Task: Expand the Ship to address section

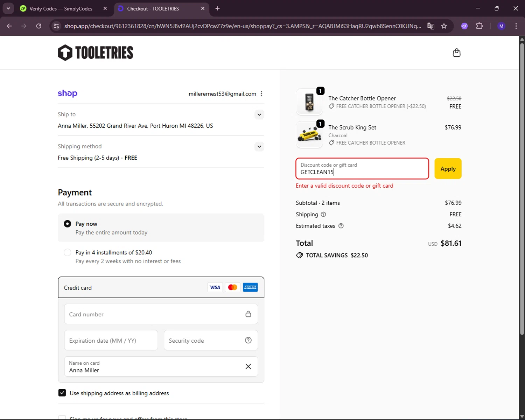Action: tap(259, 114)
